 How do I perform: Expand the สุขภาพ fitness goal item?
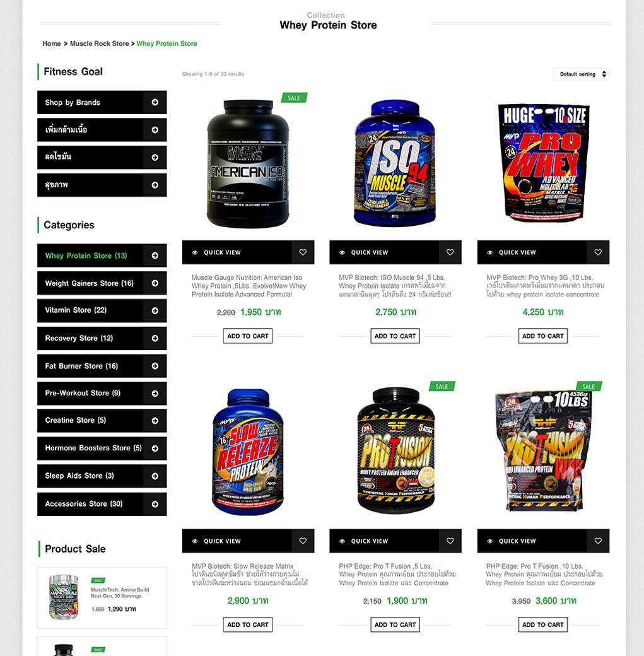102,185
